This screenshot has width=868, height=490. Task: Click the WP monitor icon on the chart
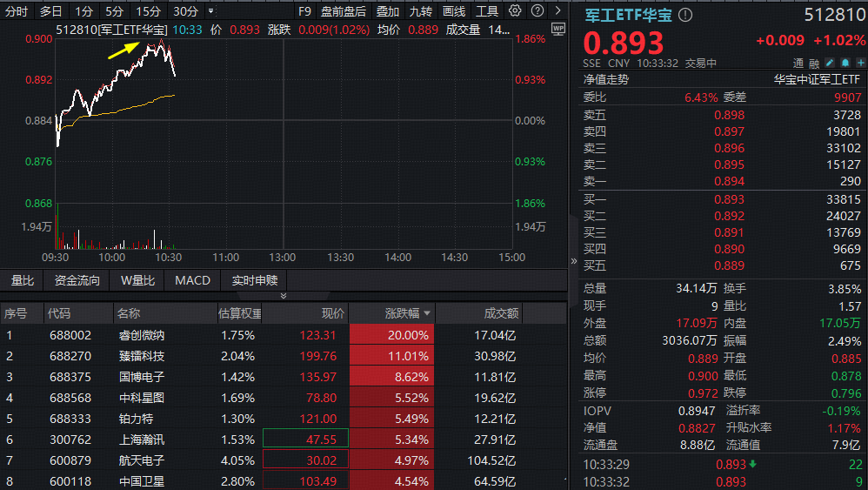click(558, 29)
